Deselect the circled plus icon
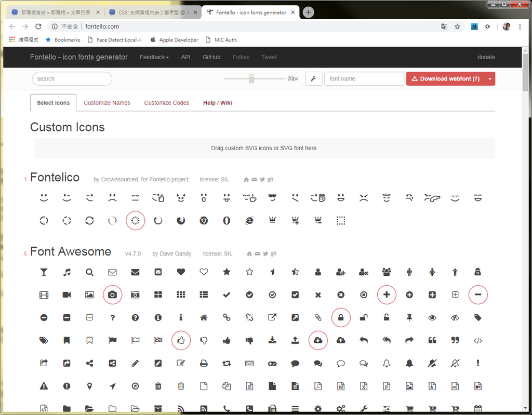The height and width of the screenshot is (415, 532). click(387, 294)
